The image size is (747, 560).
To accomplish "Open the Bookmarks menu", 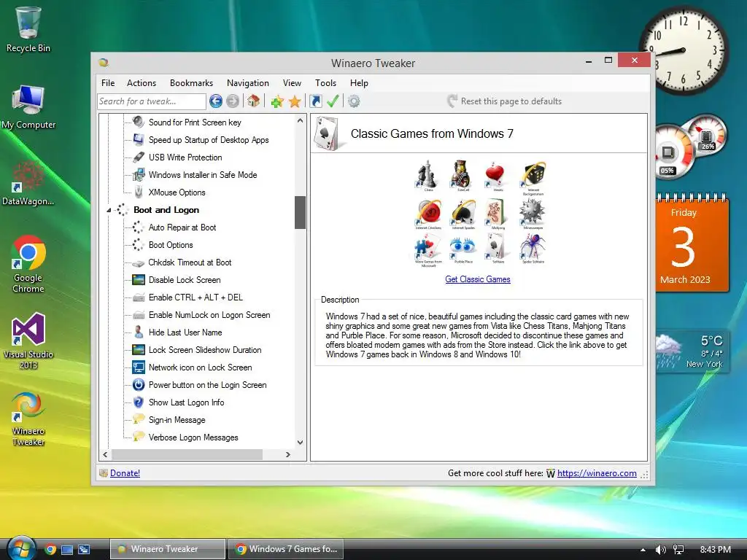I will pos(192,83).
